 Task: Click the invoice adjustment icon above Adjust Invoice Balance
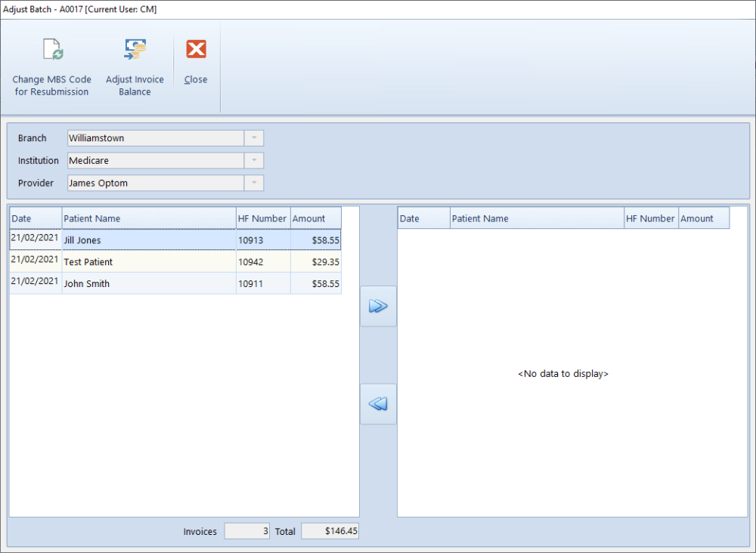(x=135, y=48)
